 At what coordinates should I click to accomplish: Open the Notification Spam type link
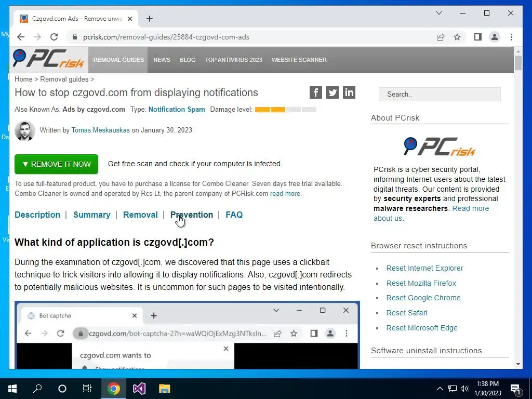click(x=177, y=109)
